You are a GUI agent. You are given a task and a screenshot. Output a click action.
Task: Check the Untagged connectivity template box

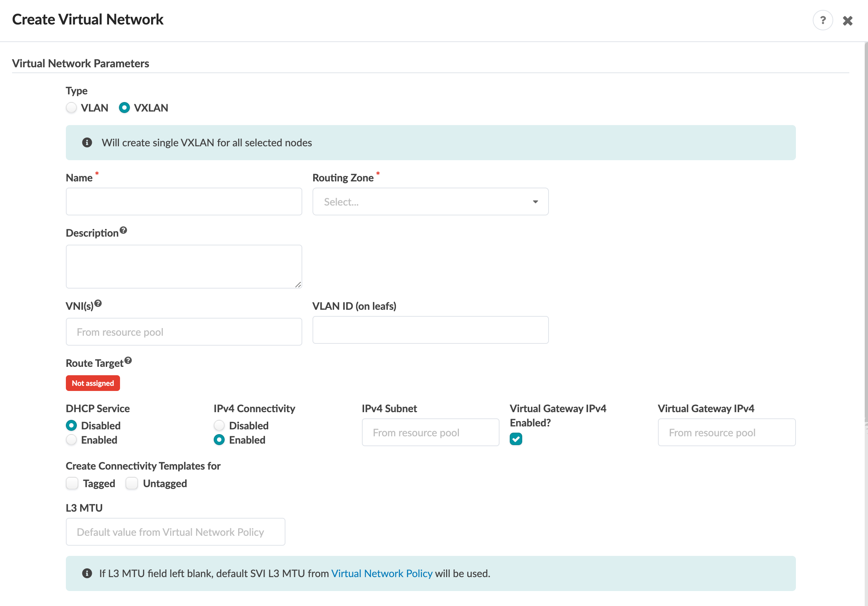coord(132,483)
